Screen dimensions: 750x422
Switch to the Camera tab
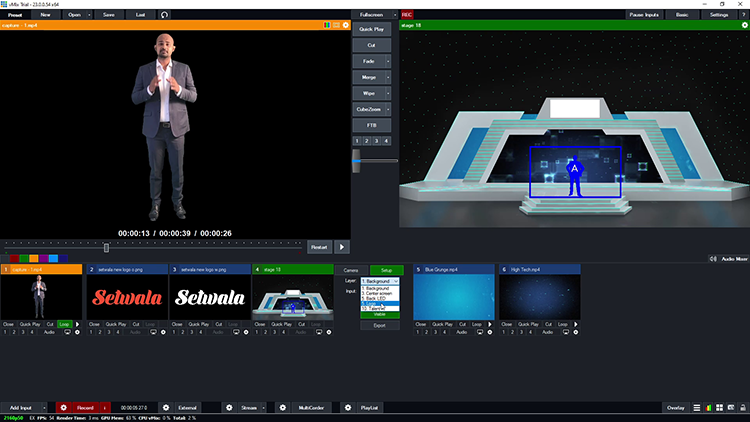tap(351, 270)
